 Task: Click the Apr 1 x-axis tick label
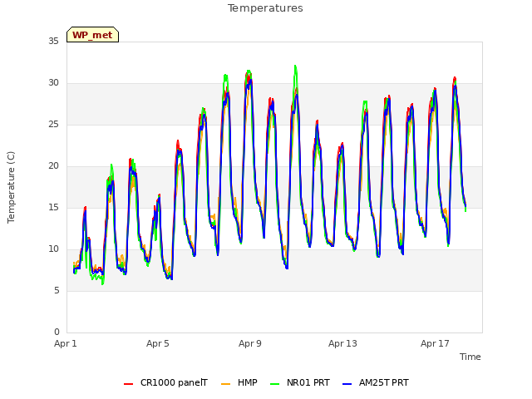click(66, 343)
